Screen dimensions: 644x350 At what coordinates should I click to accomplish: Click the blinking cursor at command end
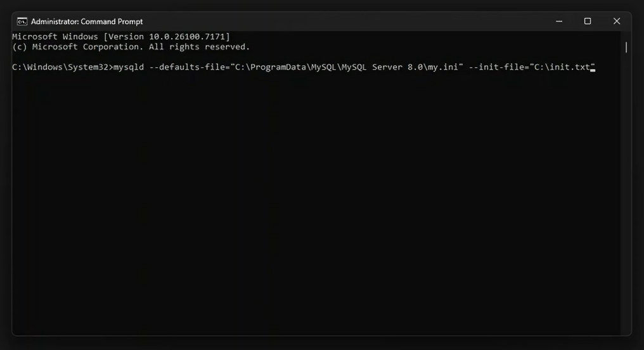tap(593, 68)
